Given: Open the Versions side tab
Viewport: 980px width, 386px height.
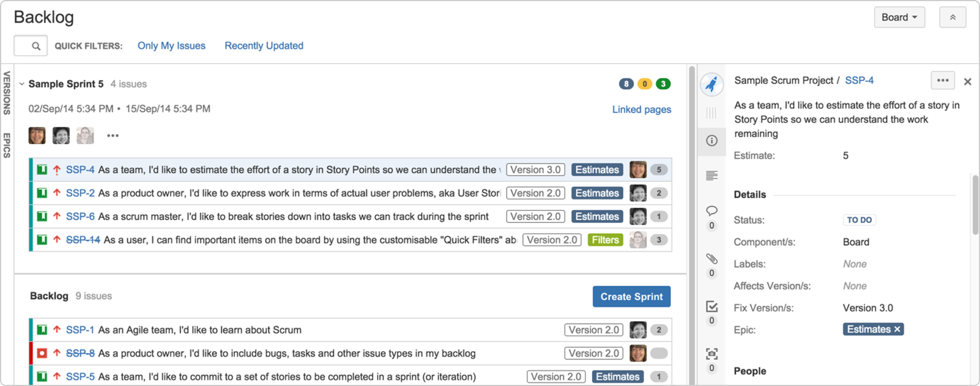Looking at the screenshot, I should coord(7,93).
